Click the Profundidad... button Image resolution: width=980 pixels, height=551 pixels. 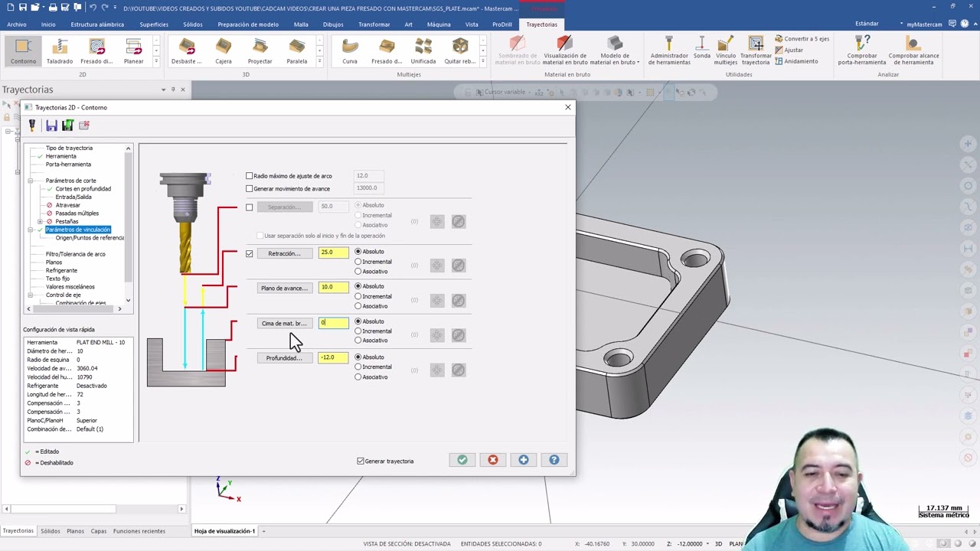pyautogui.click(x=283, y=358)
